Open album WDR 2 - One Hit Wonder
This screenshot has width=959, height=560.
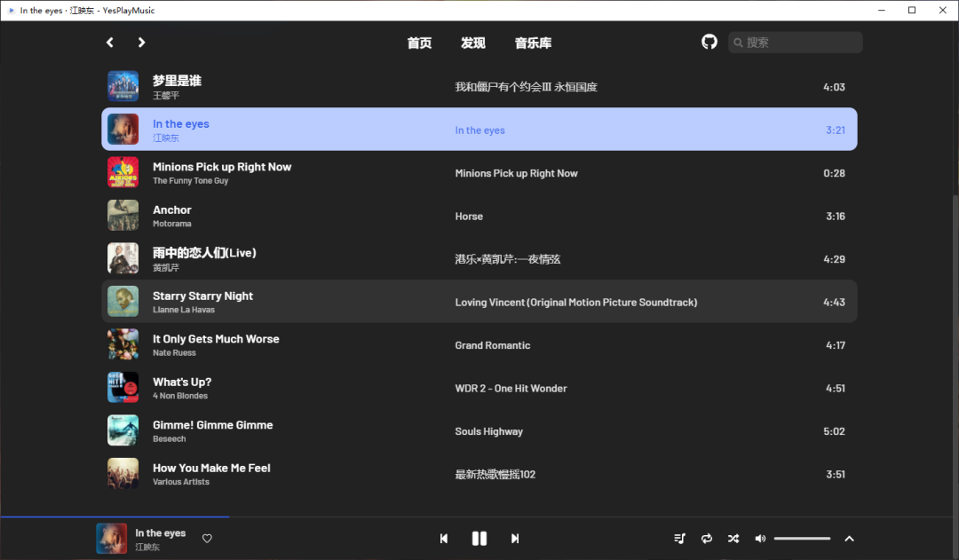511,388
